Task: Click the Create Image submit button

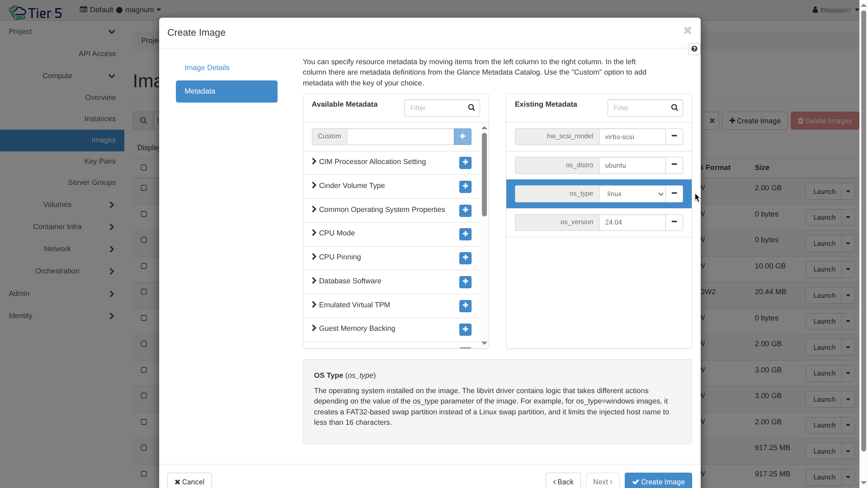Action: coord(658,482)
